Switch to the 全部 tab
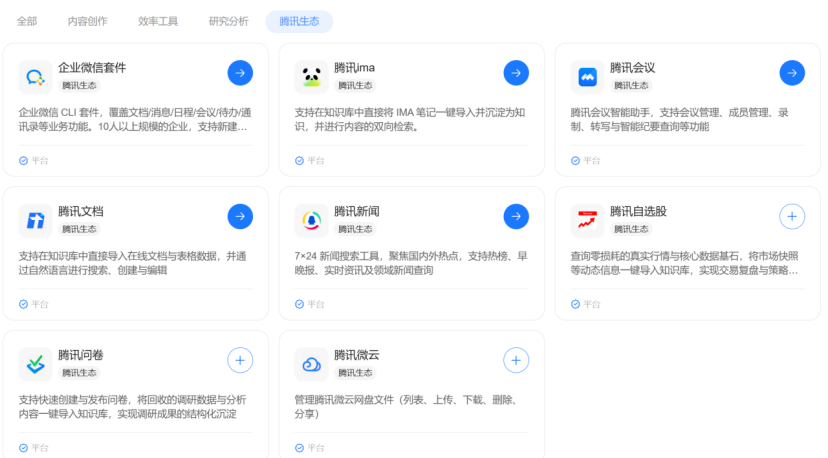Image resolution: width=828 pixels, height=458 pixels. (x=27, y=22)
